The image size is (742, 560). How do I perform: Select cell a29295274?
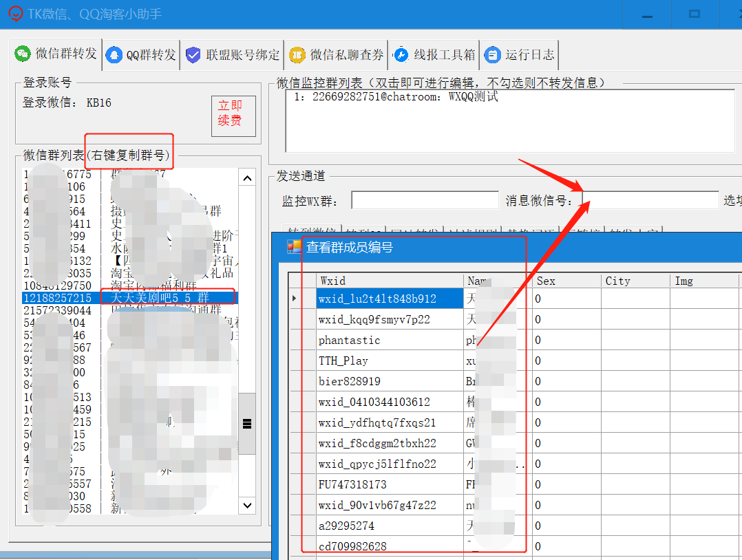(x=390, y=526)
